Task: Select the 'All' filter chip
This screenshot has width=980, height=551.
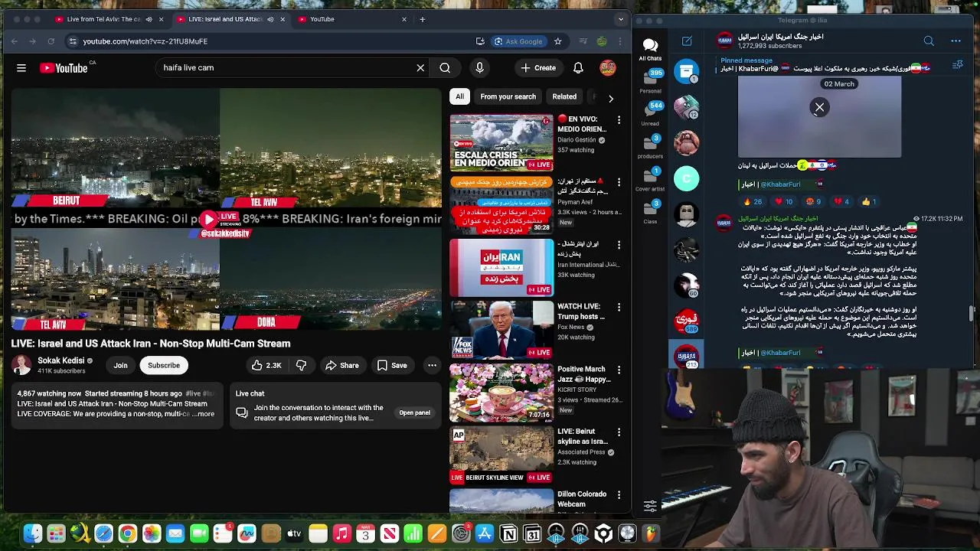Action: click(459, 96)
